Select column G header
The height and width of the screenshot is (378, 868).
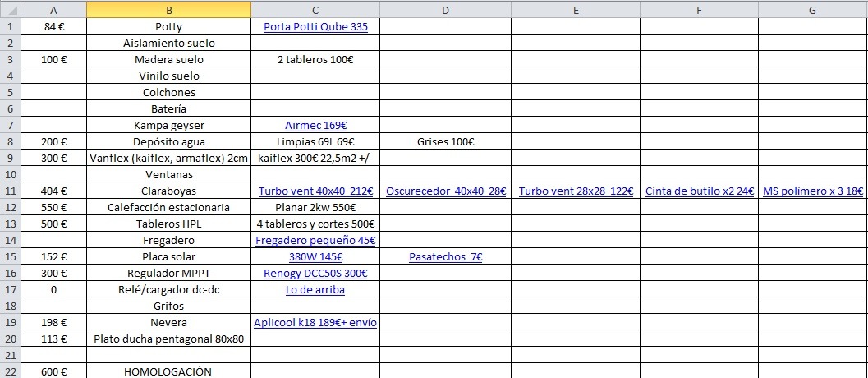[x=813, y=9]
